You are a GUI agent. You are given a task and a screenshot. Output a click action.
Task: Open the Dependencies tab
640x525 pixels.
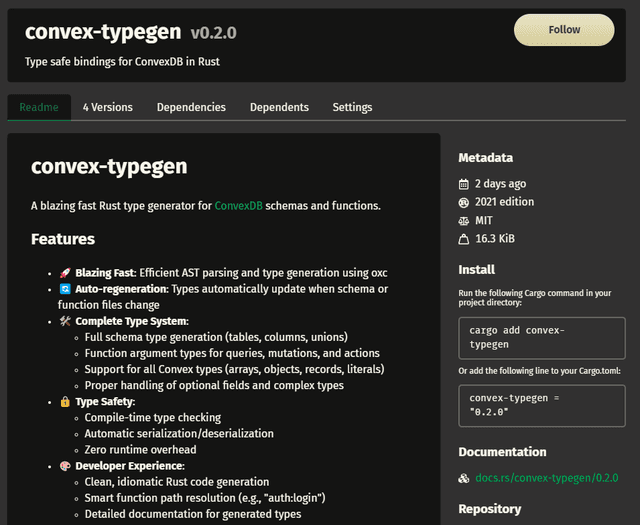pyautogui.click(x=191, y=107)
